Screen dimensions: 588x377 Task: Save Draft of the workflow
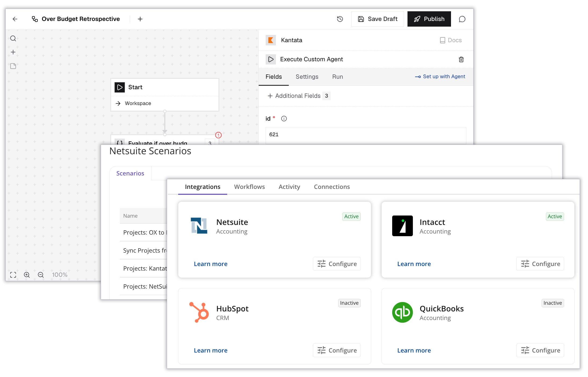click(x=377, y=19)
